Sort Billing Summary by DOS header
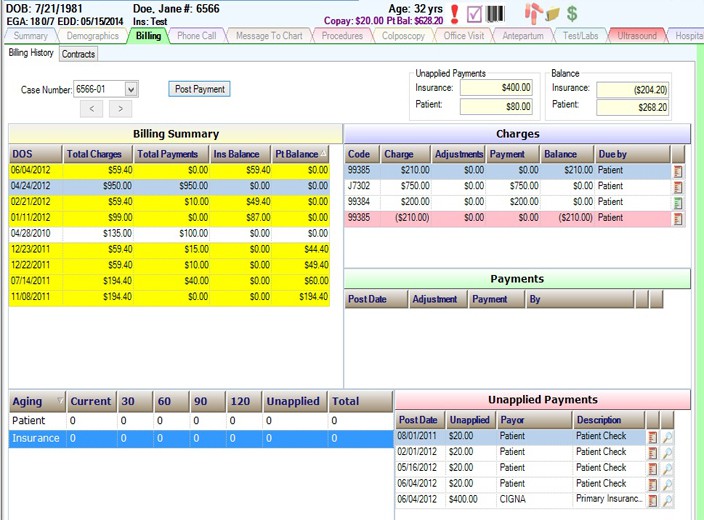 [35, 154]
